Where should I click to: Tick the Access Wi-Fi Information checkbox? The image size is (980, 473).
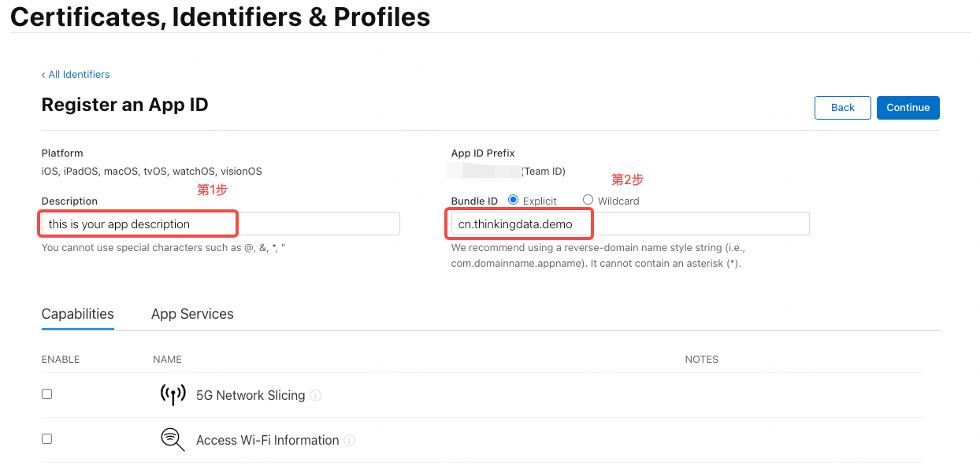47,438
